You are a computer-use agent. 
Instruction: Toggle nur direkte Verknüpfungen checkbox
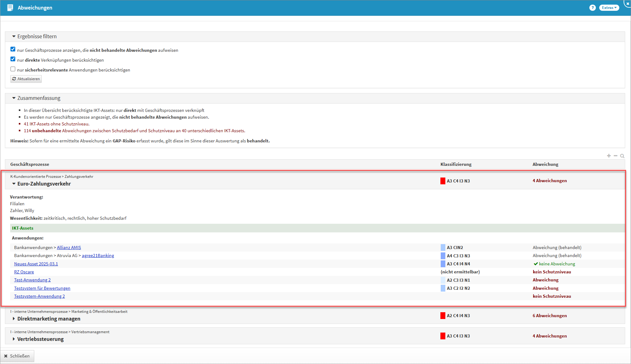pos(13,59)
